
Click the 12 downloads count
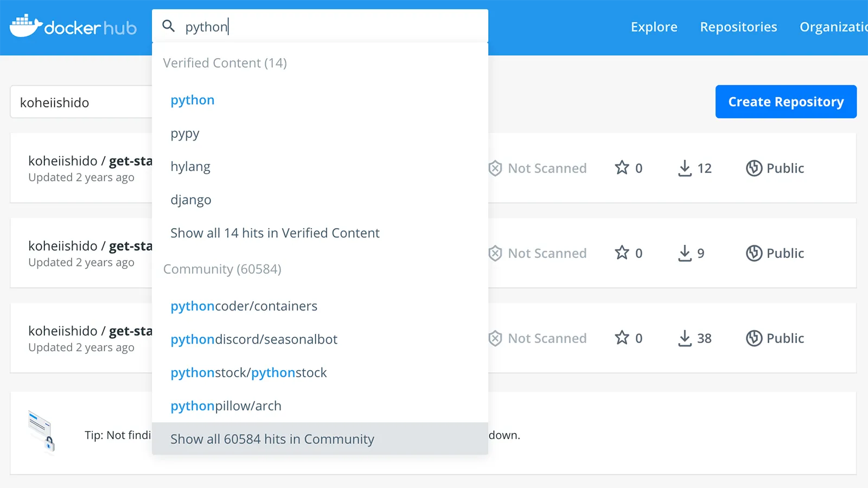click(704, 168)
